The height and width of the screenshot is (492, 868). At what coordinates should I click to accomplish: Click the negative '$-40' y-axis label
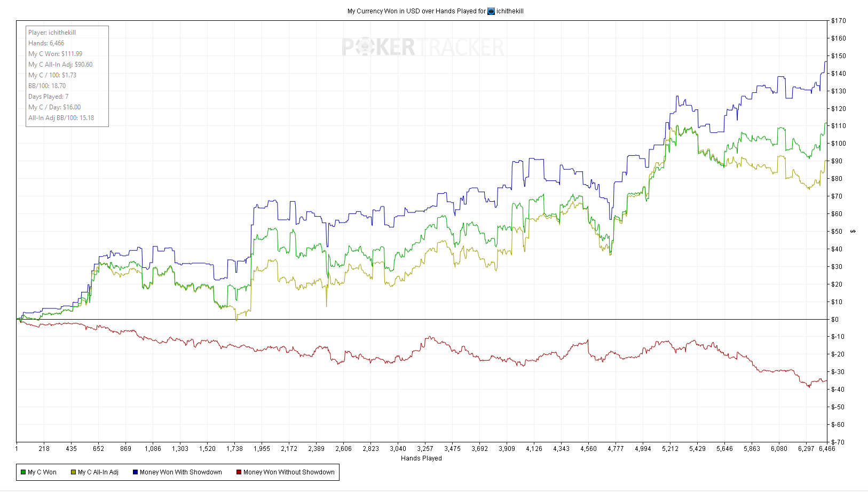pyautogui.click(x=838, y=390)
